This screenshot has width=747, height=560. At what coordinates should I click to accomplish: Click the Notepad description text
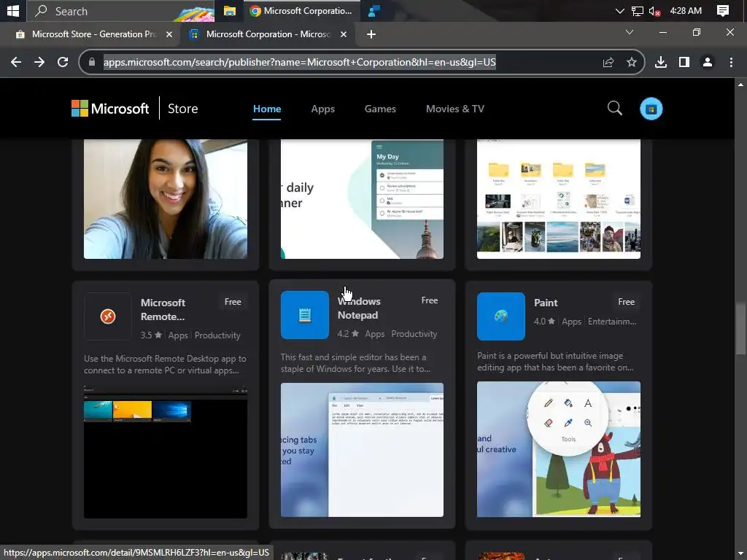click(x=356, y=363)
